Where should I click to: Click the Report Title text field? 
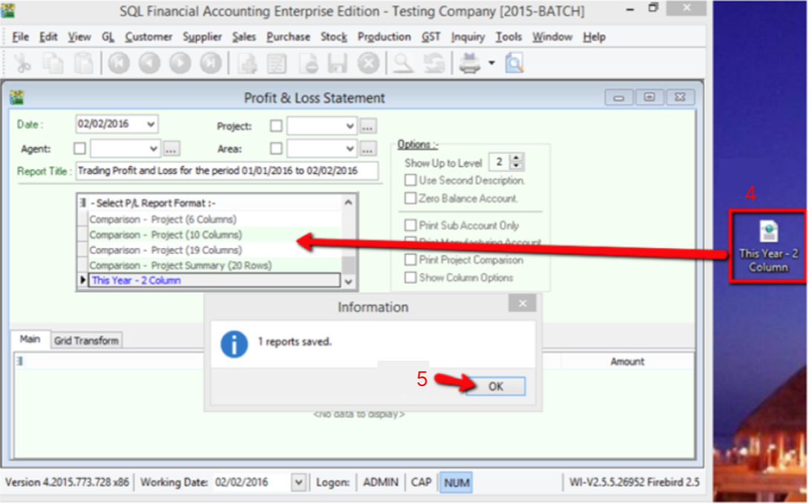(226, 171)
